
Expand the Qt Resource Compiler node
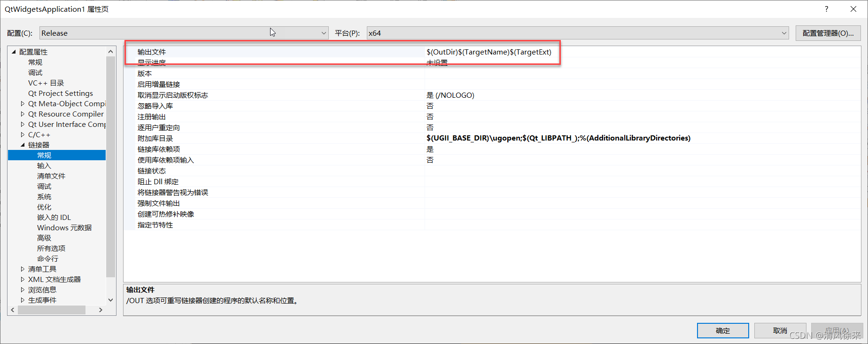pyautogui.click(x=23, y=114)
